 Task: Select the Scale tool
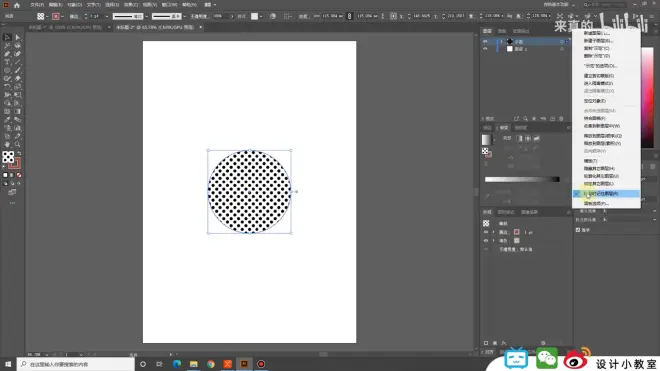tap(17, 87)
